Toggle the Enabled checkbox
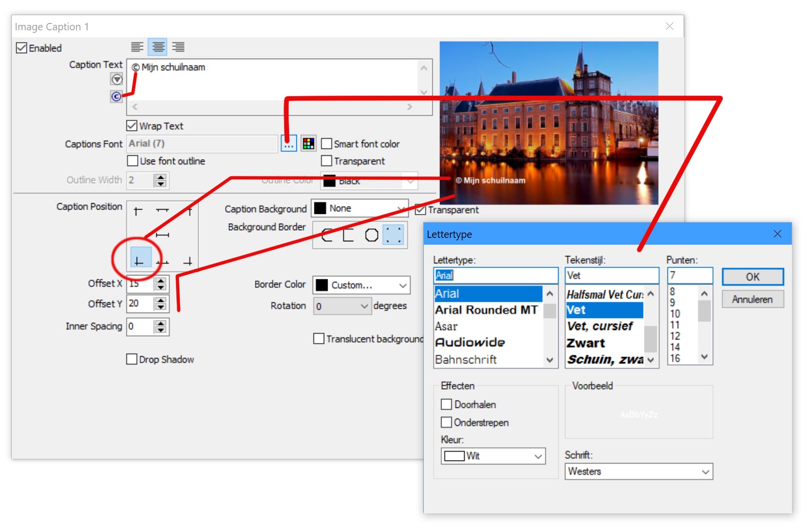Viewport: 812px width, 528px height. tap(21, 48)
